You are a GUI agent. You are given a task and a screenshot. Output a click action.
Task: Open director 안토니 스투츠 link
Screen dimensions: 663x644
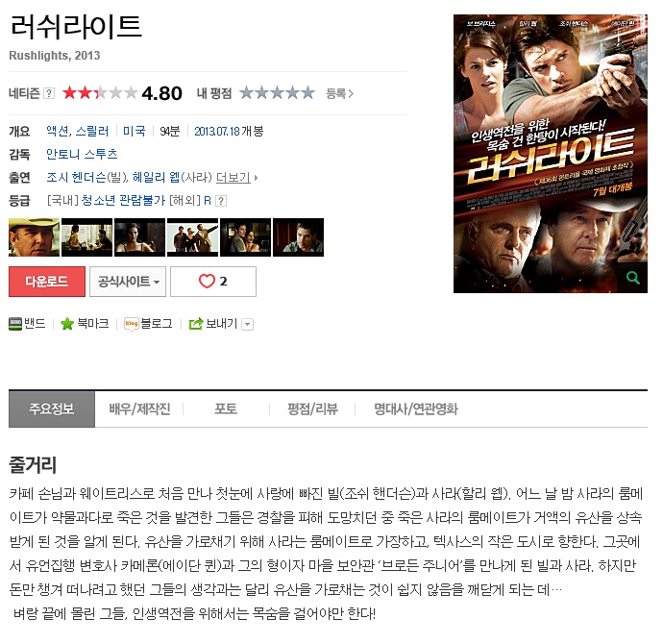[x=82, y=155]
